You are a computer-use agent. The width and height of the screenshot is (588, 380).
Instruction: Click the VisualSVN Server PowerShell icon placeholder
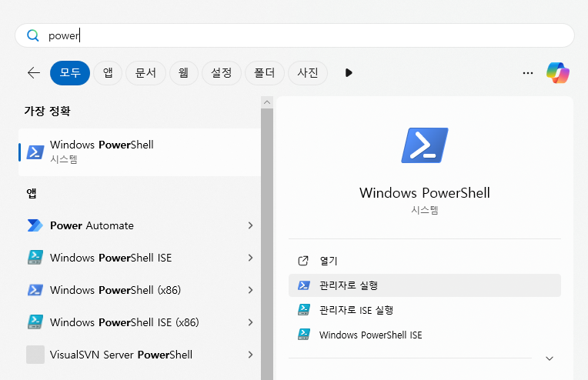pyautogui.click(x=35, y=355)
